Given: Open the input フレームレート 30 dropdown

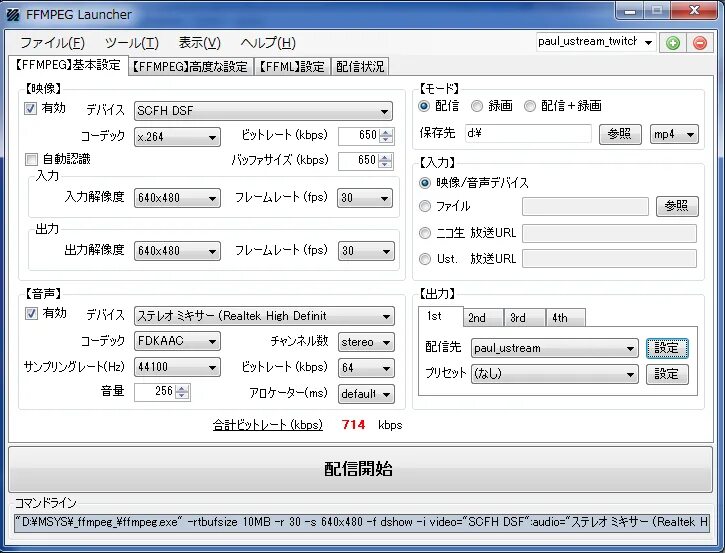Looking at the screenshot, I should pos(365,198).
